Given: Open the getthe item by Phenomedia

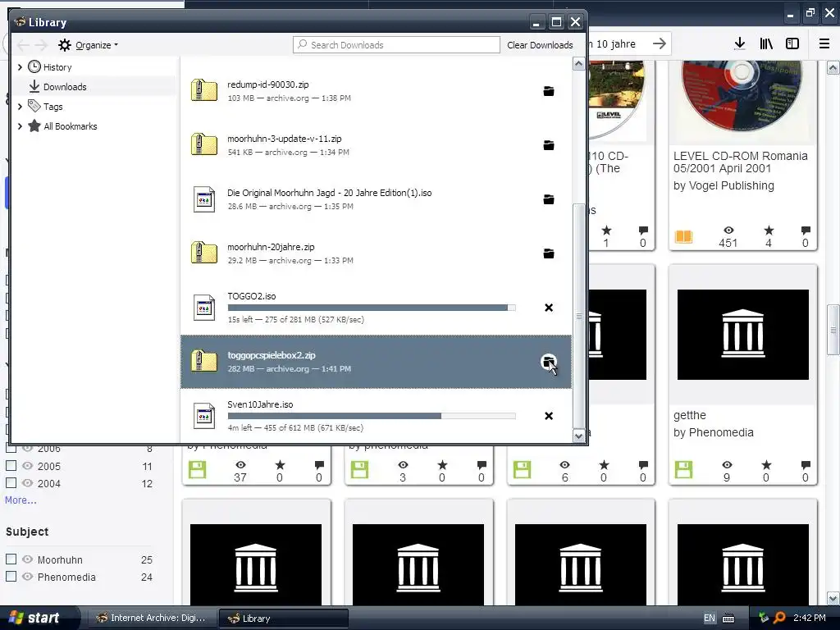Looking at the screenshot, I should (689, 415).
